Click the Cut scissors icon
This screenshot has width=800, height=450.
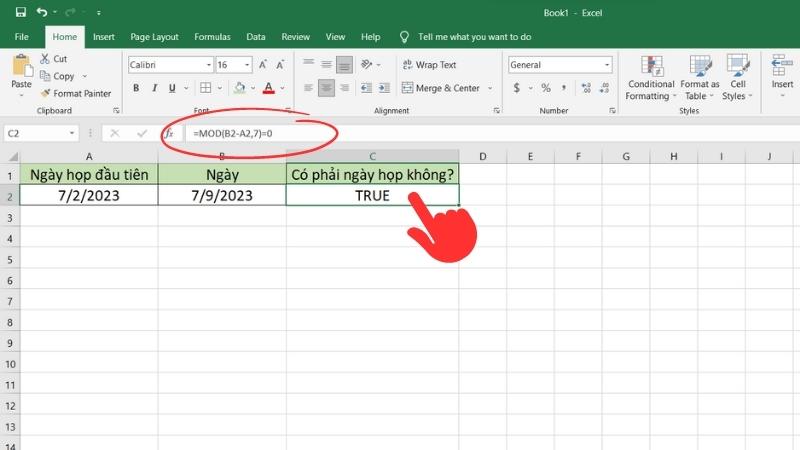[x=46, y=59]
